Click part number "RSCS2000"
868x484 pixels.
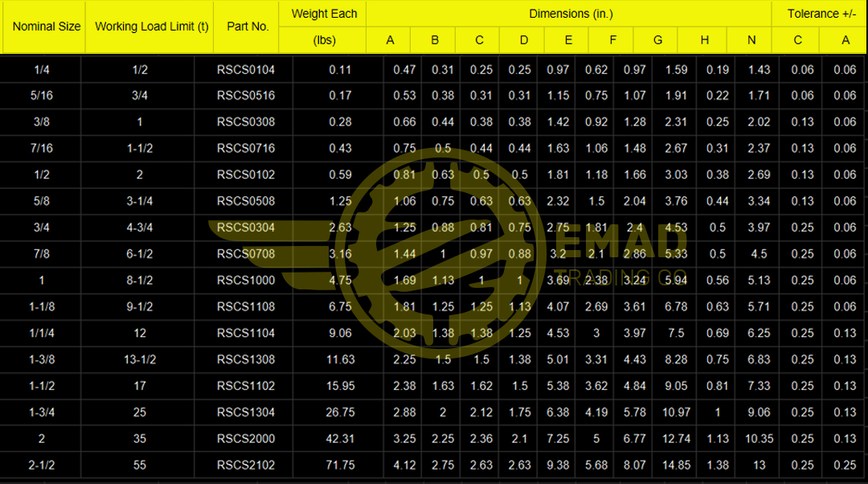point(246,439)
